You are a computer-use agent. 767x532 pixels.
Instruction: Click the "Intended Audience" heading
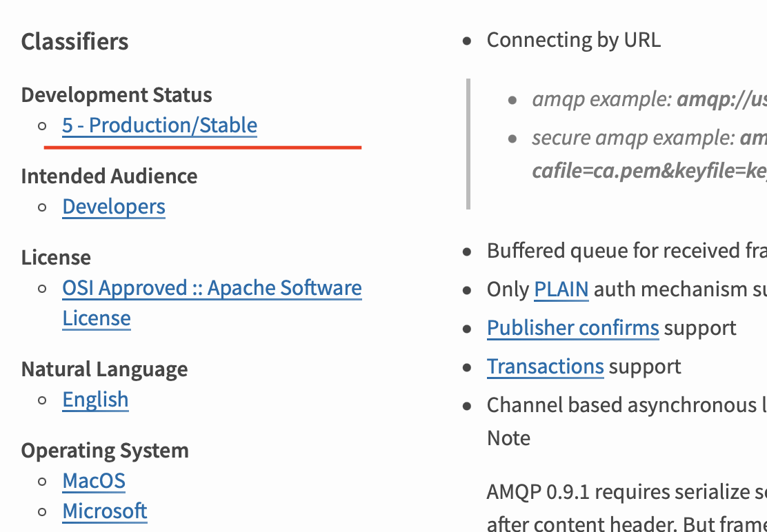pyautogui.click(x=109, y=176)
